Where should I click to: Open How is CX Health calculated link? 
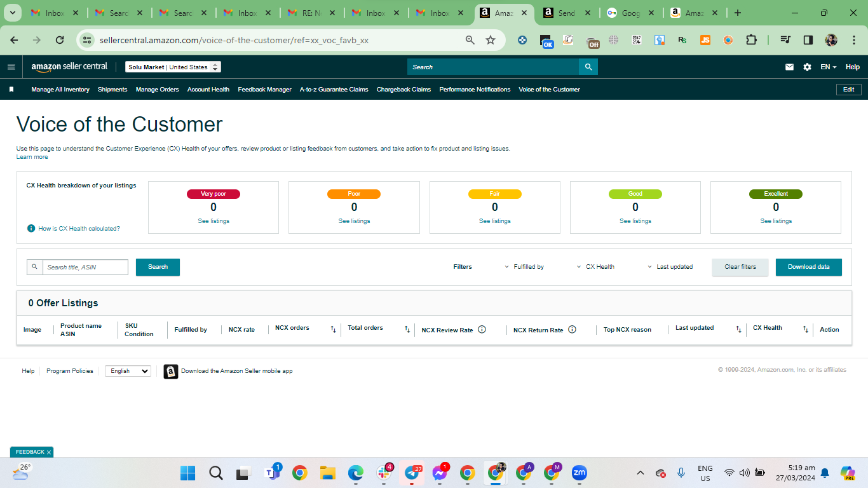79,229
